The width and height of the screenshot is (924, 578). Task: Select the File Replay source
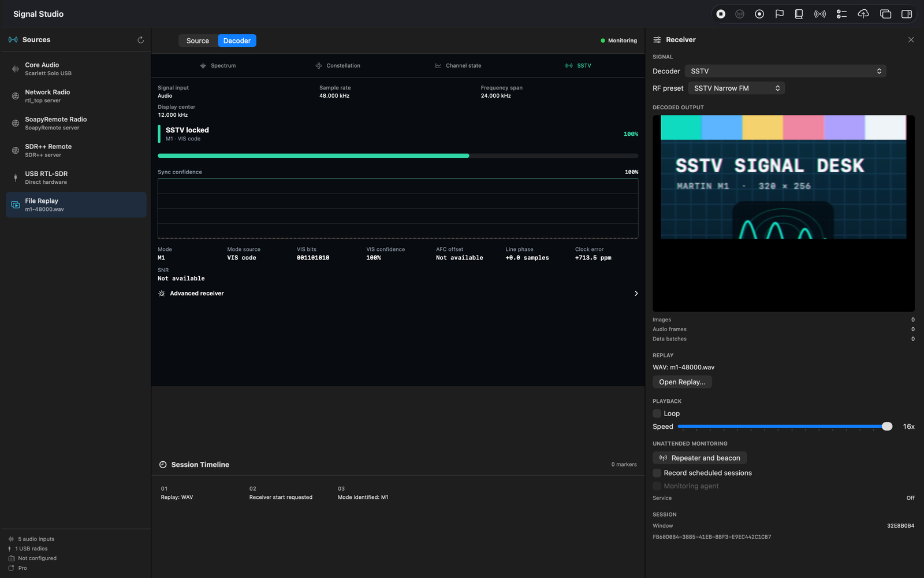pyautogui.click(x=76, y=205)
